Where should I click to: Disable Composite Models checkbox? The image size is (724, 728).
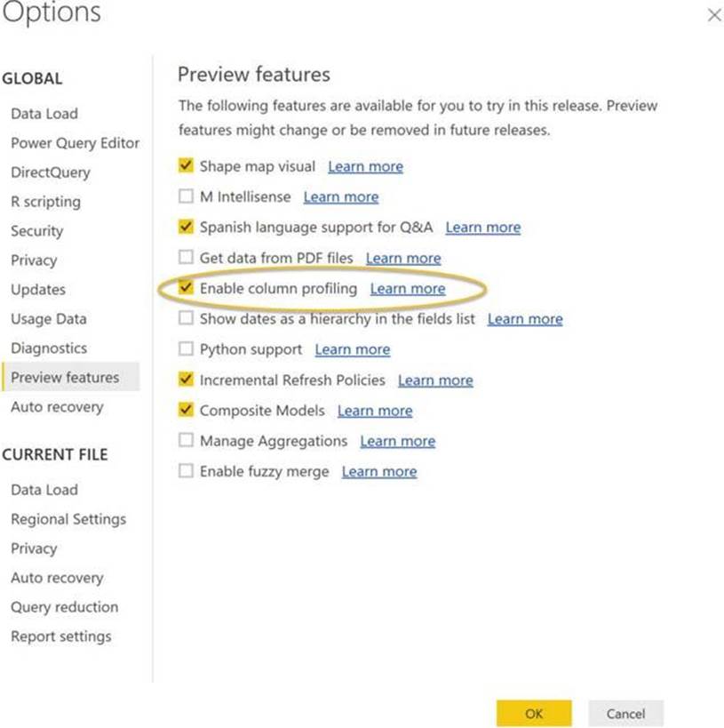186,411
